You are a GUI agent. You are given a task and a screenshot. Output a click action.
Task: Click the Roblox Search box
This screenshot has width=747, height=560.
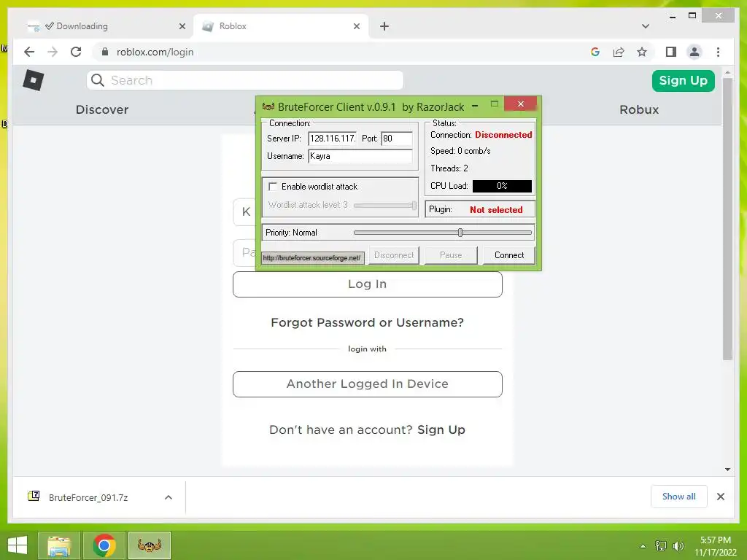pos(245,80)
